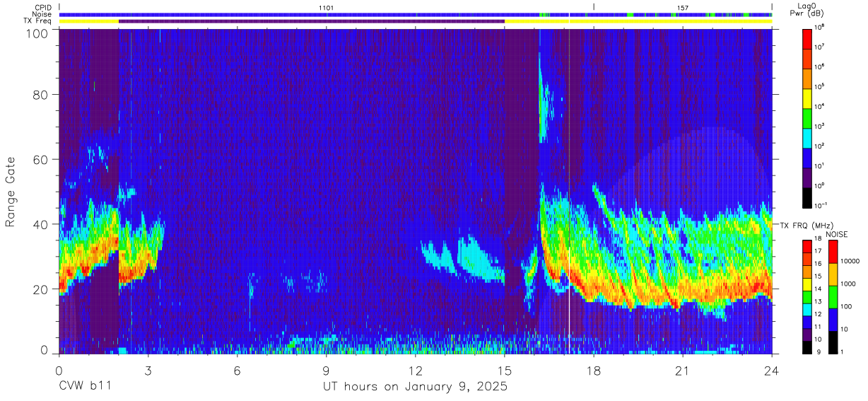Click the '21' tick on the UT hours axis

click(683, 370)
